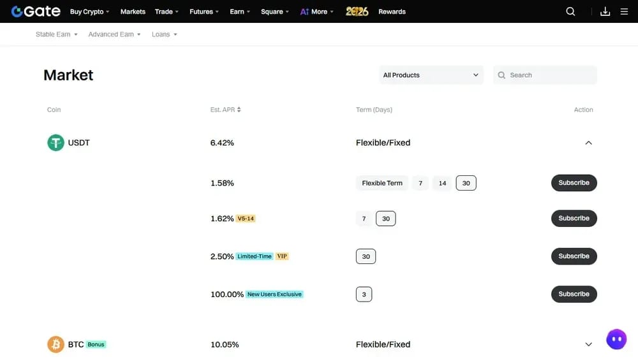
Task: Go to Rewards page
Action: pyautogui.click(x=392, y=11)
